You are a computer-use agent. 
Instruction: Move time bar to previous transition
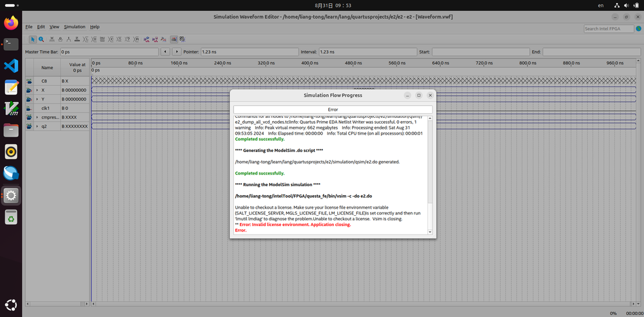point(165,52)
